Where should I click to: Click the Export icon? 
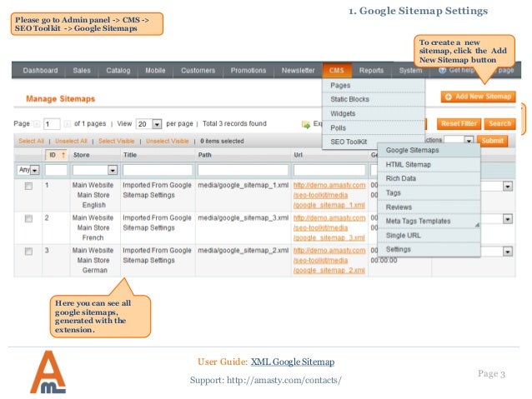click(x=306, y=125)
